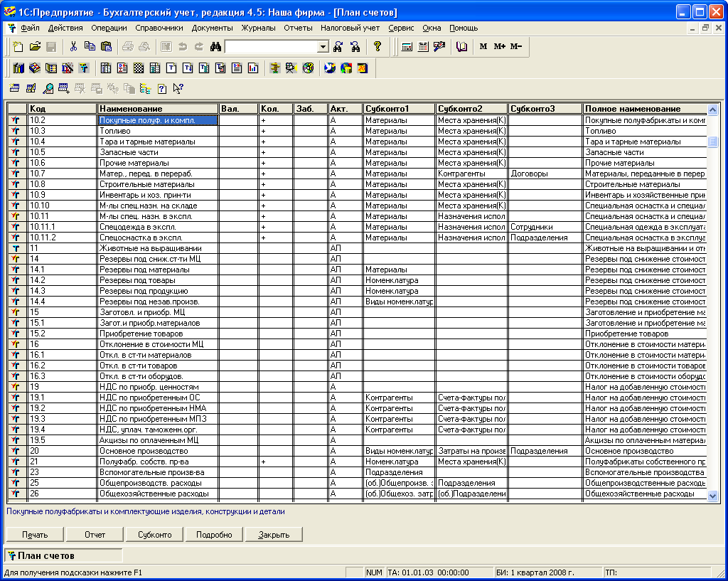The image size is (728, 581).
Task: Open the Справочники menu
Action: (x=159, y=28)
